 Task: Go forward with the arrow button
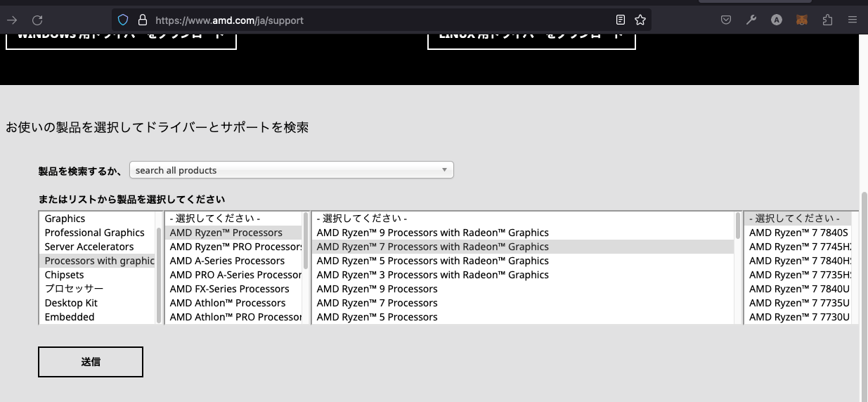(x=12, y=20)
